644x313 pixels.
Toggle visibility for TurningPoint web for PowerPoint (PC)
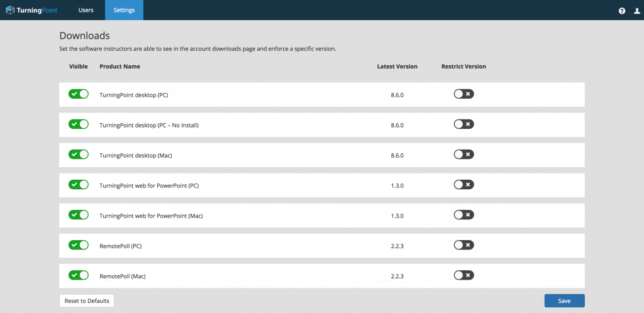click(79, 185)
